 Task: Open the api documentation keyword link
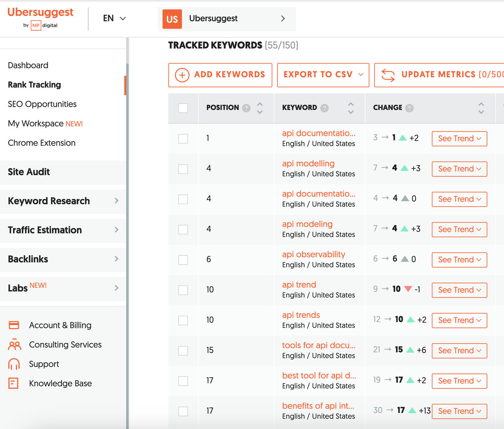[318, 133]
